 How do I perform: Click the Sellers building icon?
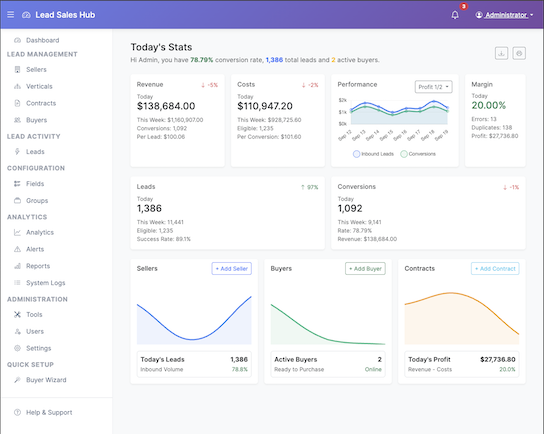tap(17, 69)
